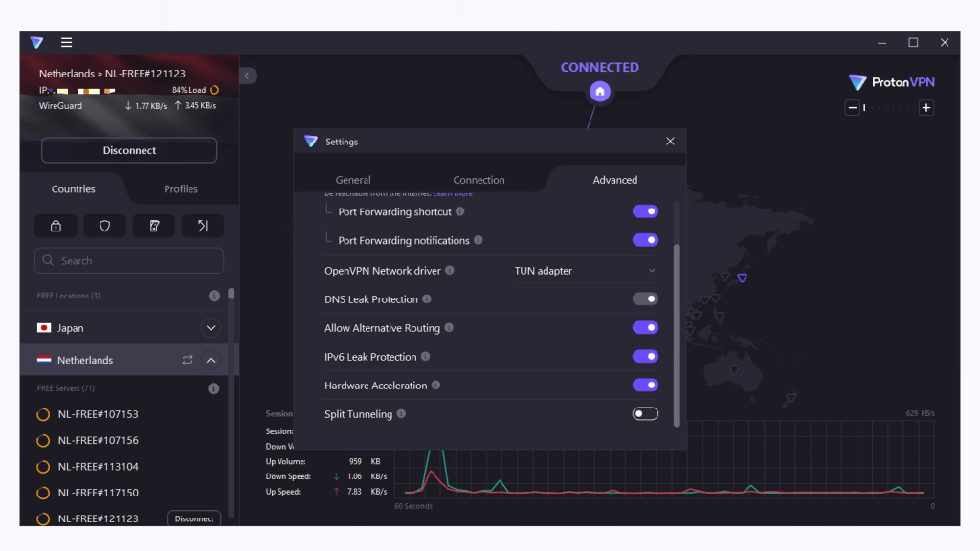
Task: Zoom in the map with plus
Action: [x=926, y=107]
